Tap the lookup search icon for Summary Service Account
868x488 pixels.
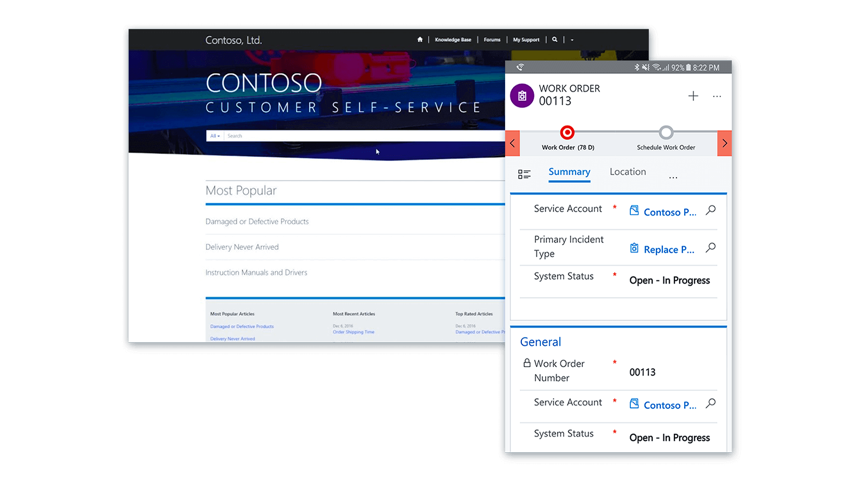[711, 210]
